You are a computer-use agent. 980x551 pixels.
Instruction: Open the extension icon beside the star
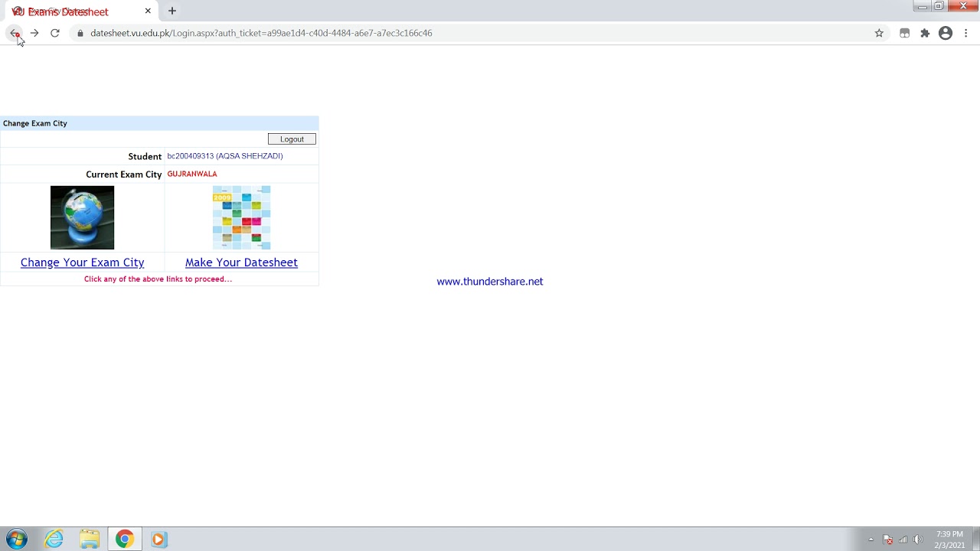(x=904, y=33)
